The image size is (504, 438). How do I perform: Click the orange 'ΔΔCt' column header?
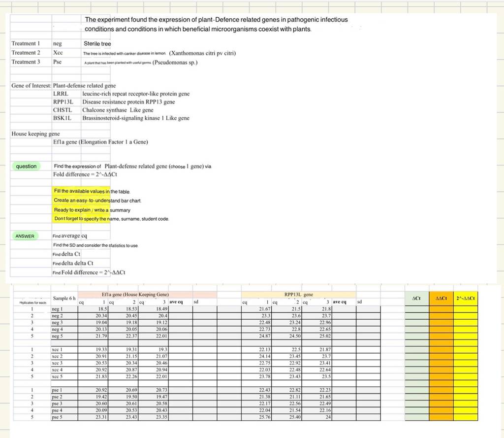point(441,299)
